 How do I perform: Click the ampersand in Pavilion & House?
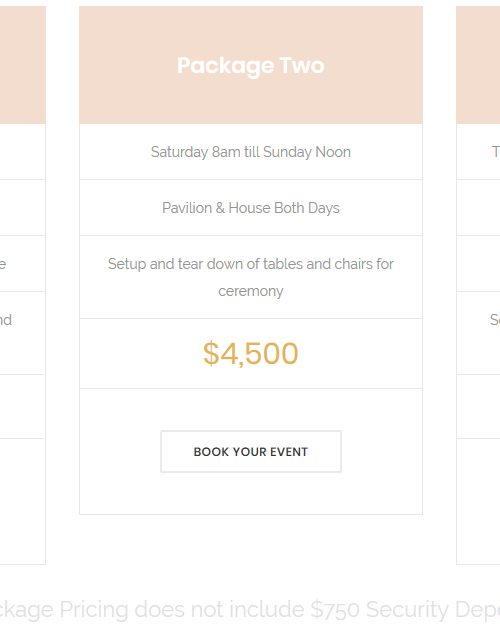point(220,208)
